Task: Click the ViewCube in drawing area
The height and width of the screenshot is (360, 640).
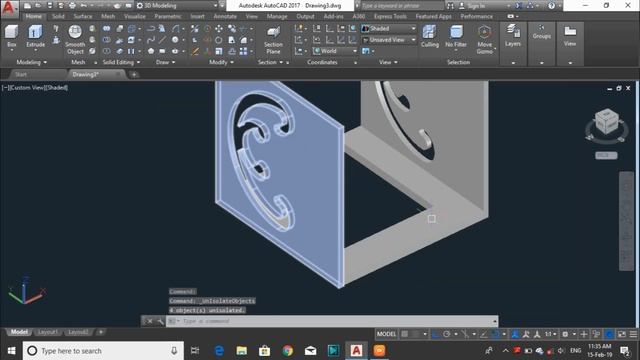Action: pos(606,122)
